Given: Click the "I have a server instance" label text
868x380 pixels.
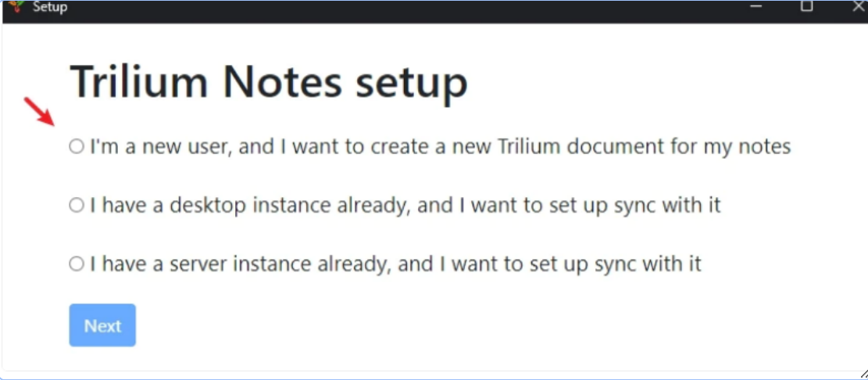Looking at the screenshot, I should [x=395, y=263].
